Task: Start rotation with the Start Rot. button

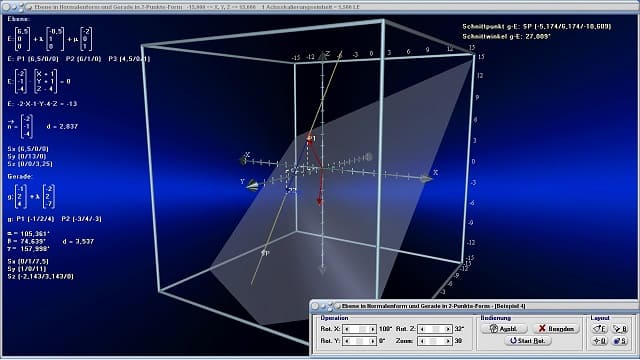Action: point(527,340)
